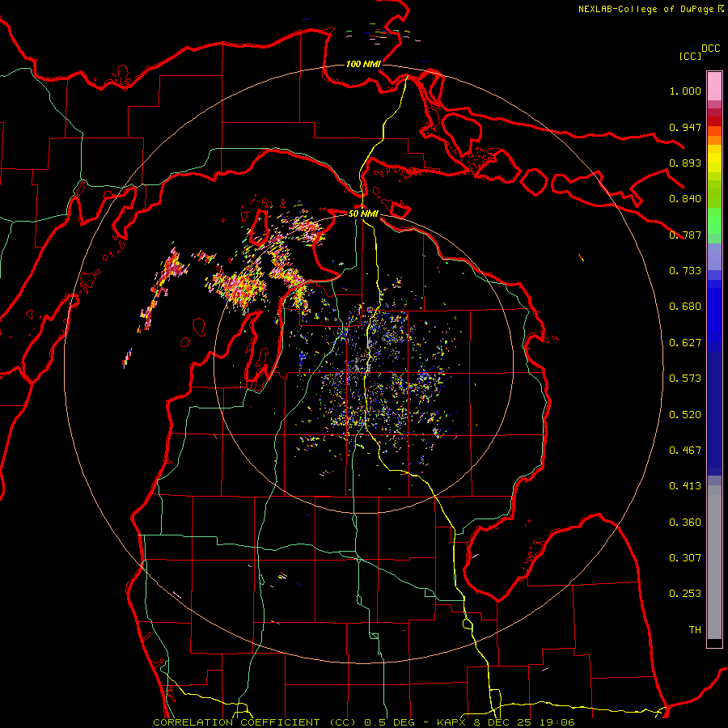
Task: Click the 0.947 legend value
Action: click(685, 127)
